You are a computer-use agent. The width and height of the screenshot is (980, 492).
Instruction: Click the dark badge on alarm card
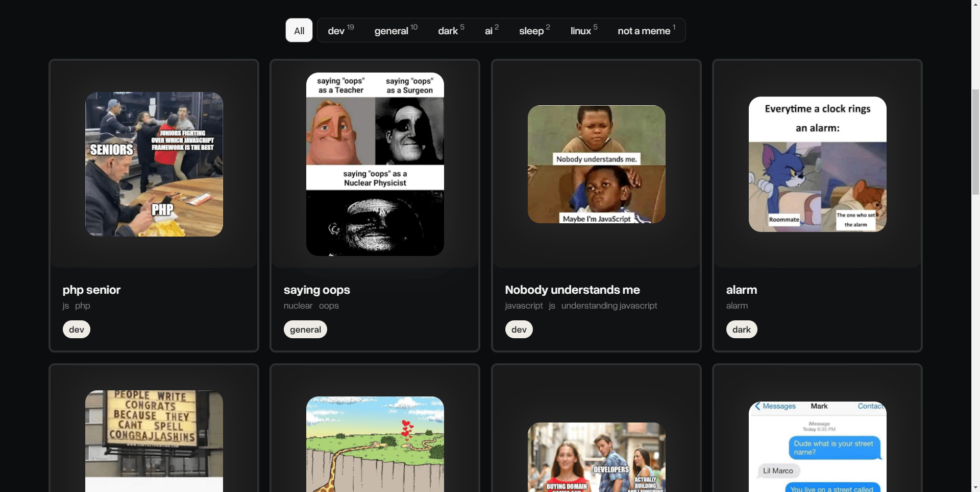click(x=741, y=330)
